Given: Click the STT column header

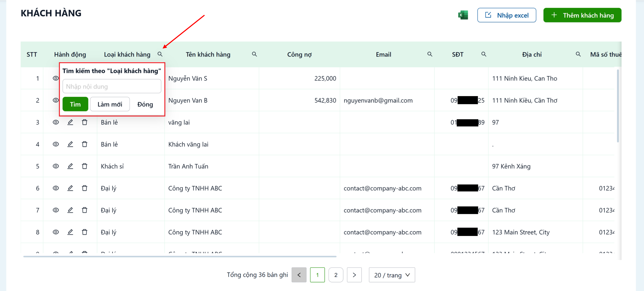Looking at the screenshot, I should [x=32, y=54].
